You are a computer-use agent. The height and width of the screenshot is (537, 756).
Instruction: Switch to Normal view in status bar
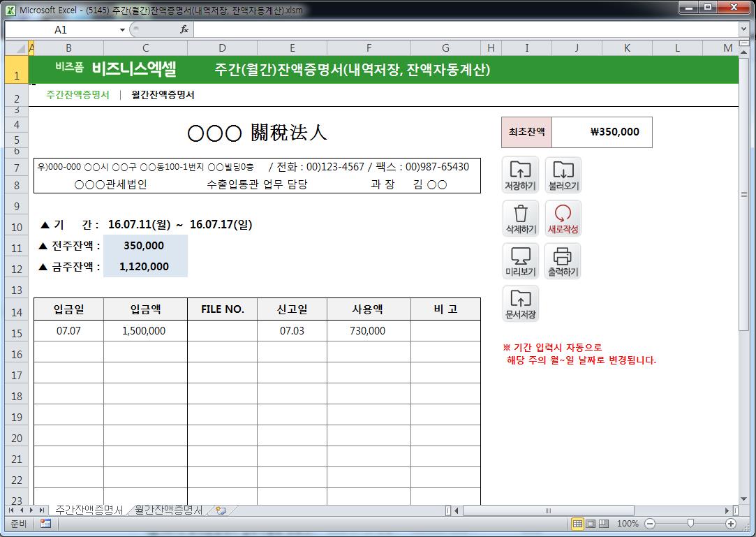click(x=577, y=524)
